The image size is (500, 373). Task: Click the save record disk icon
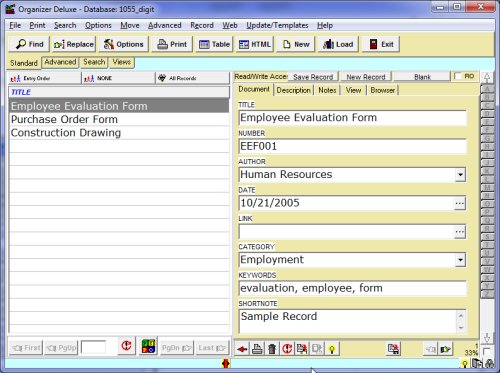[394, 349]
